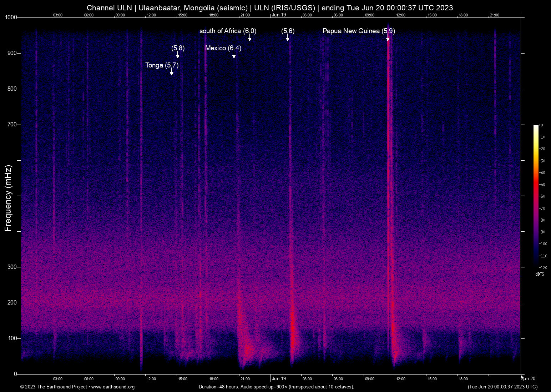This screenshot has width=551, height=392.
Task: Click the Jun 19 date marker on the bottom axis
Action: (279, 379)
